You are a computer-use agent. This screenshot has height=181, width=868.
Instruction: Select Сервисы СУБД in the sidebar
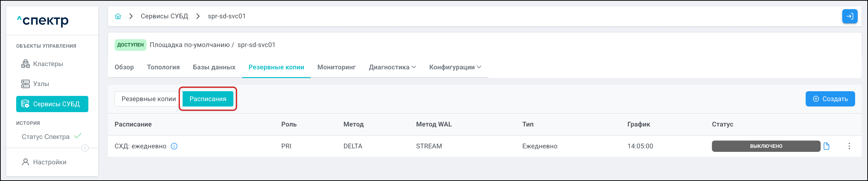coord(52,104)
